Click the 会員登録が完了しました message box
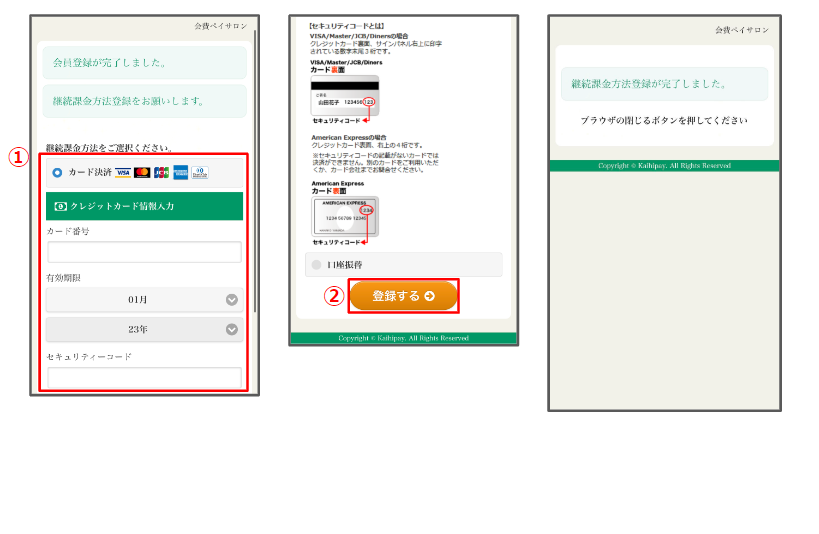The image size is (819, 534). click(144, 63)
